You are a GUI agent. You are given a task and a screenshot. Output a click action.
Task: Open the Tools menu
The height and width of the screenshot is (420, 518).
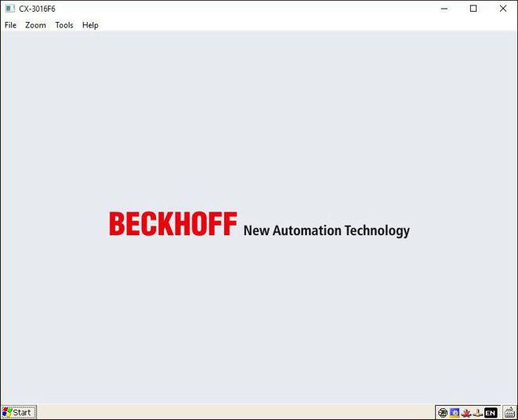tap(64, 25)
